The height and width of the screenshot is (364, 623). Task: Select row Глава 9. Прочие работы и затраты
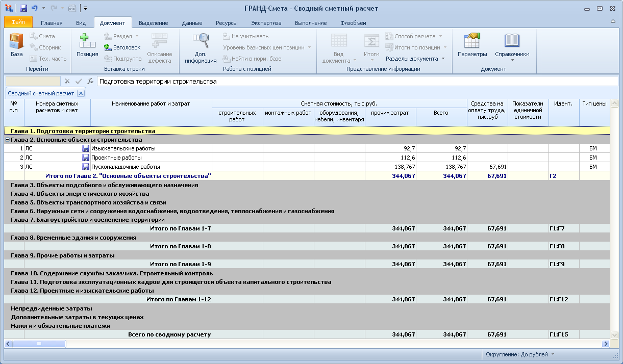point(308,255)
